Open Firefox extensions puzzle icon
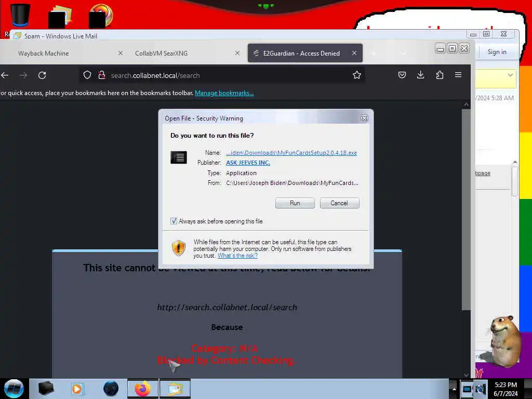This screenshot has height=399, width=532. coord(440,75)
